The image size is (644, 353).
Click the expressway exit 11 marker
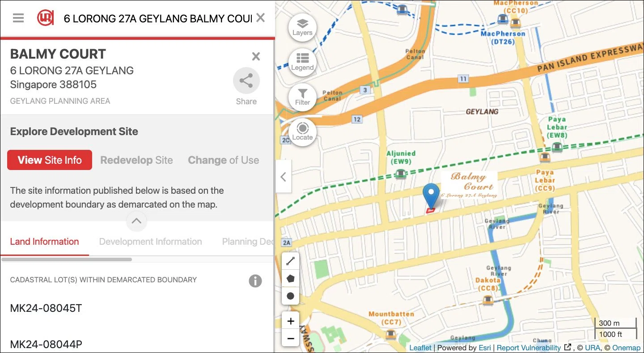coord(463,79)
